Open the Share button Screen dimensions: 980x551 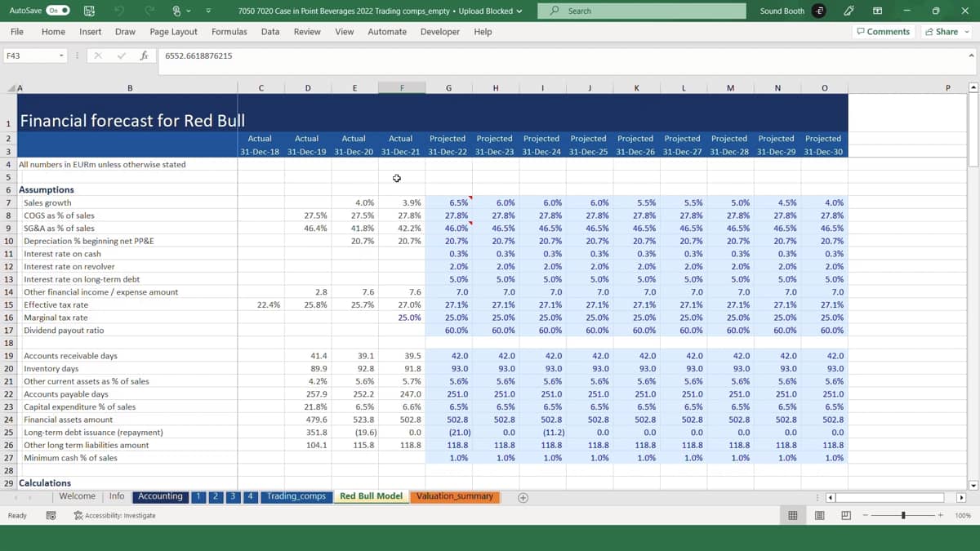[x=947, y=32]
